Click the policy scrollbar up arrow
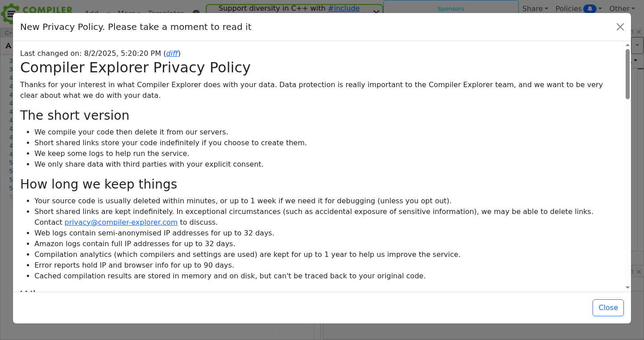The width and height of the screenshot is (644, 340). coord(627,45)
